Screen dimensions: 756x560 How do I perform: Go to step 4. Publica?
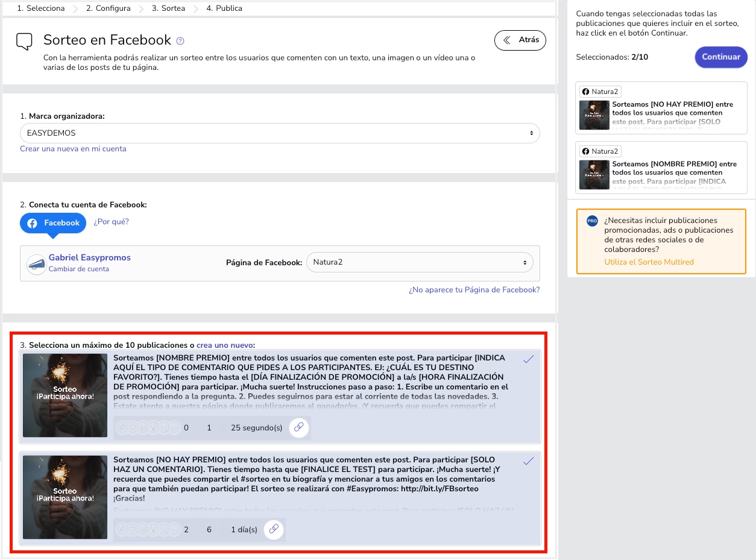pyautogui.click(x=224, y=8)
